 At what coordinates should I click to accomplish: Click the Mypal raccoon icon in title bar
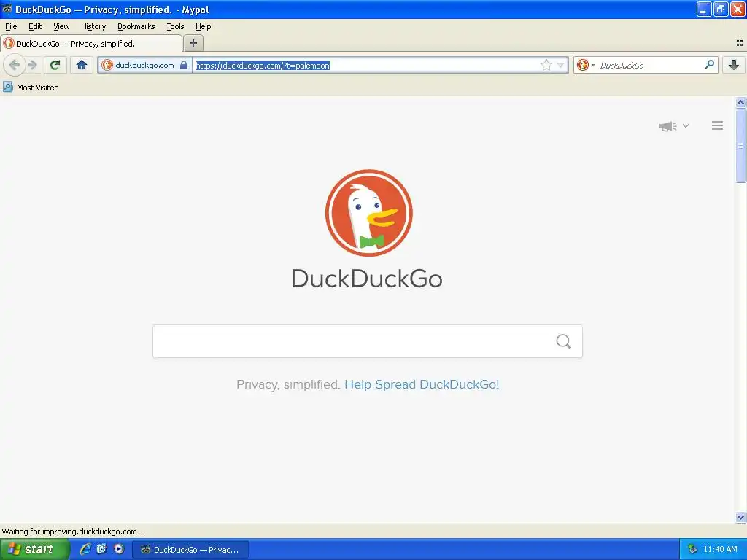coord(7,9)
